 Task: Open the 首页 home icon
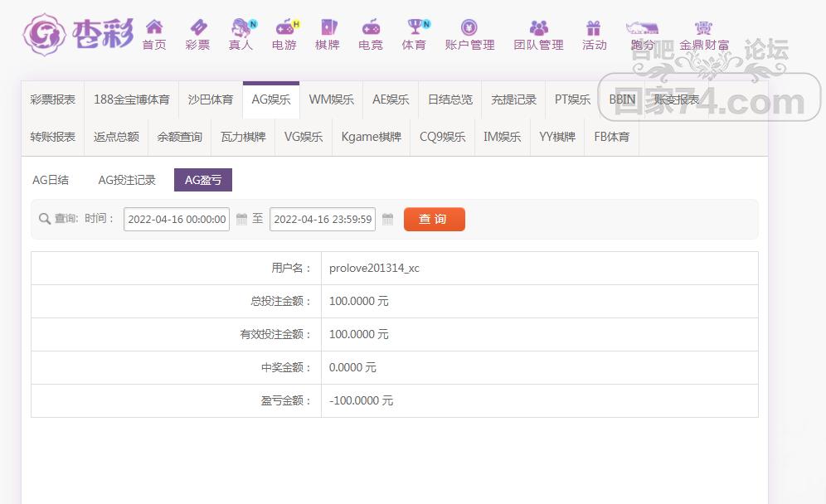(x=154, y=27)
